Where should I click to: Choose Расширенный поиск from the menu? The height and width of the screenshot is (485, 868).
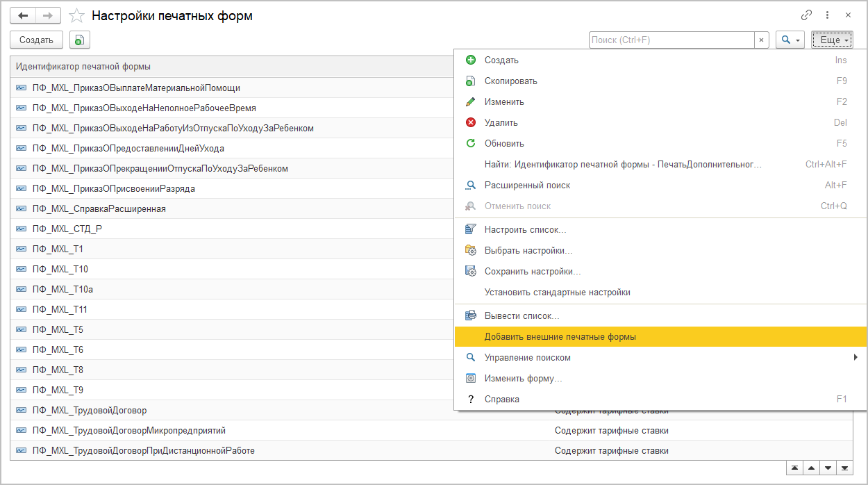point(527,186)
